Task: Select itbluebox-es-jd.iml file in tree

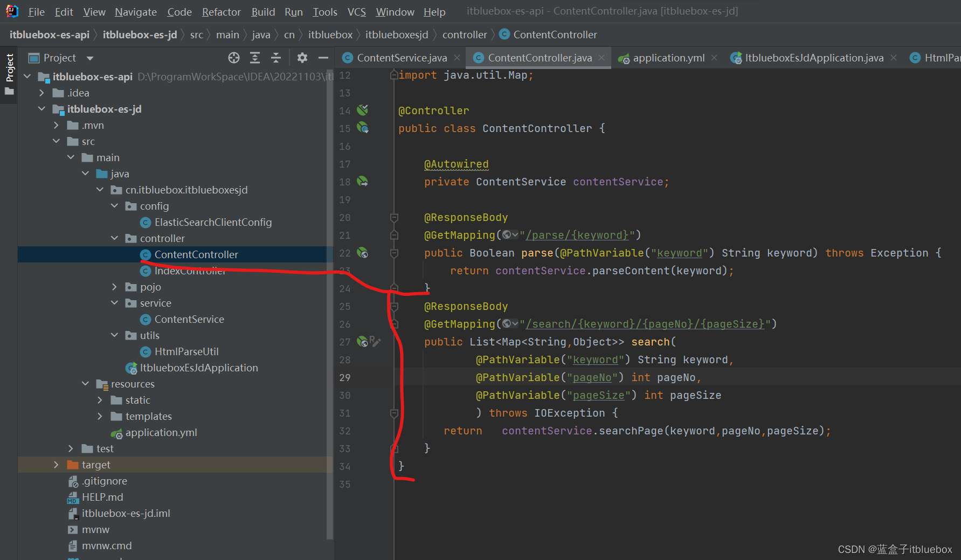Action: coord(126,513)
